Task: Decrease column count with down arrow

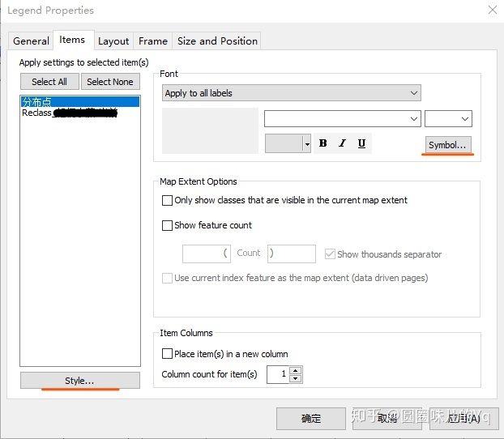Action: (x=296, y=378)
